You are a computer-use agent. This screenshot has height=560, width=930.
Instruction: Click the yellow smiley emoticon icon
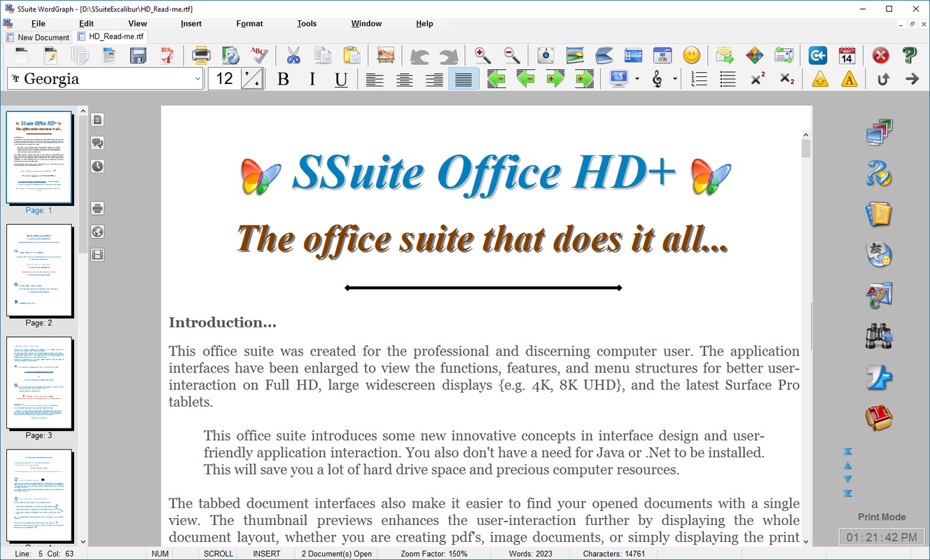coord(692,55)
